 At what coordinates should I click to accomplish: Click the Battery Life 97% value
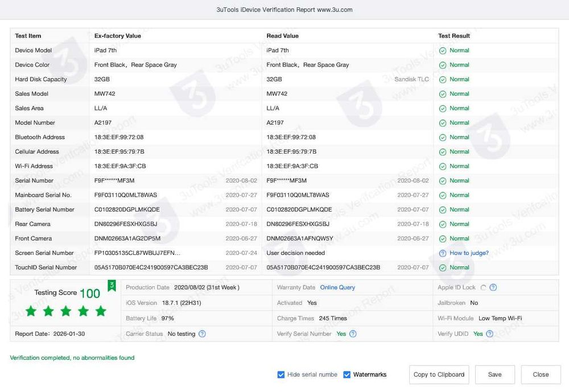(x=168, y=318)
